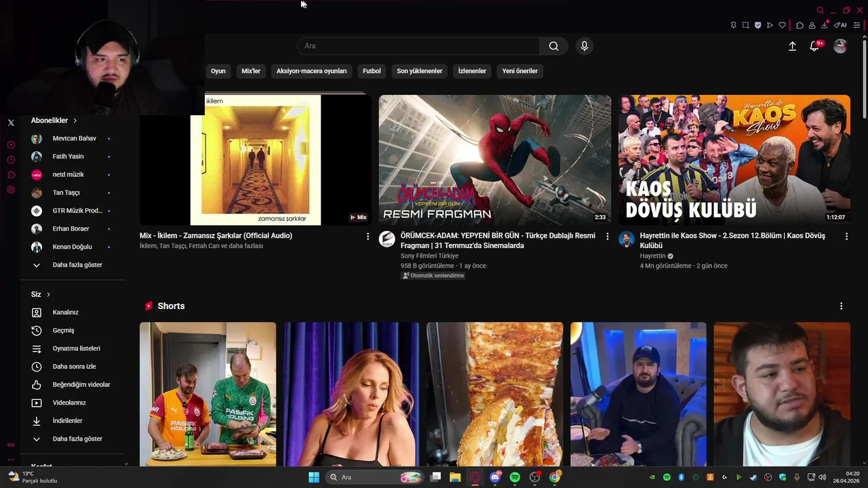The height and width of the screenshot is (488, 868).
Task: Open the Short with Galatasaray jerseys
Action: point(208,394)
